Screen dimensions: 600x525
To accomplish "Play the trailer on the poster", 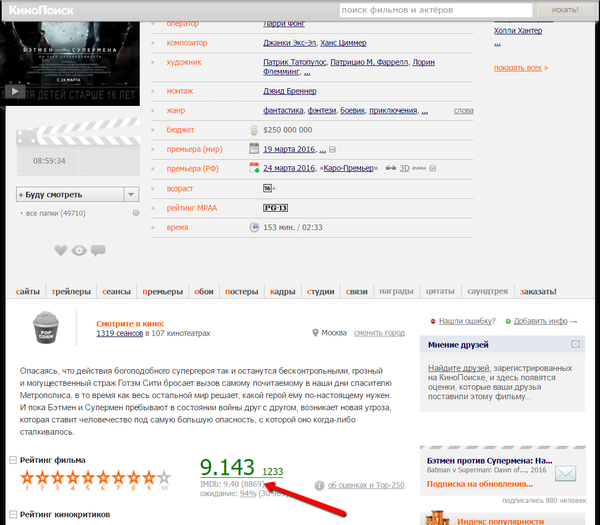I will [15, 91].
